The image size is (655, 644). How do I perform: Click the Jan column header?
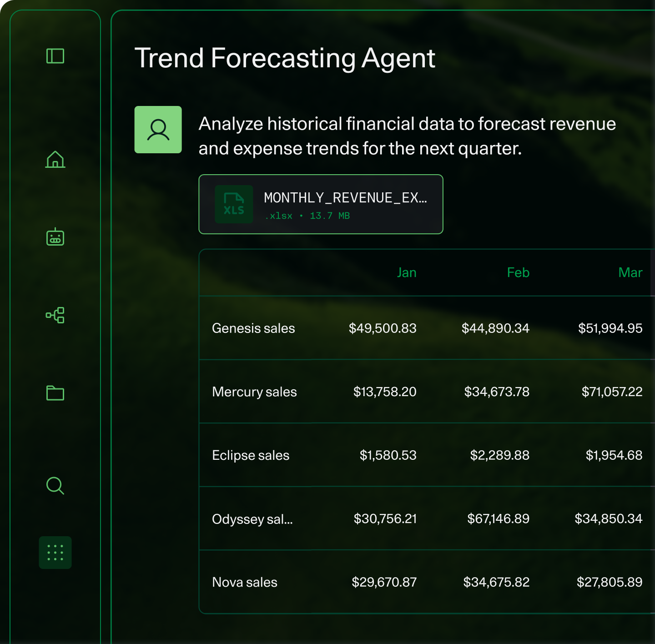[407, 272]
